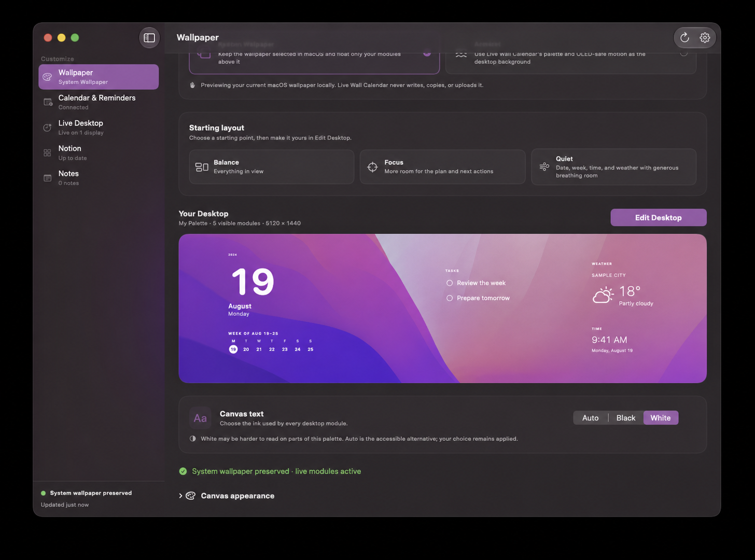Toggle the sidebar panel icon

(x=149, y=37)
